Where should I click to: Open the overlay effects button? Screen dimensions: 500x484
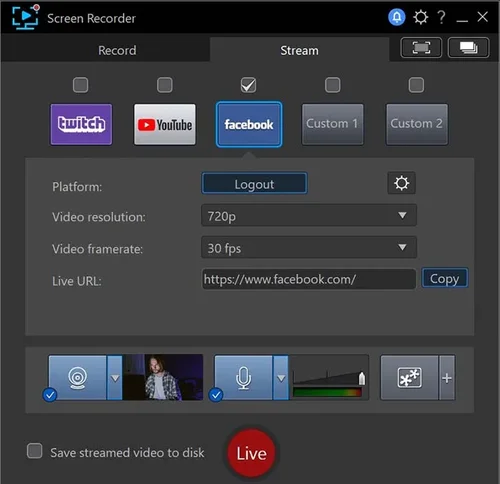click(409, 378)
